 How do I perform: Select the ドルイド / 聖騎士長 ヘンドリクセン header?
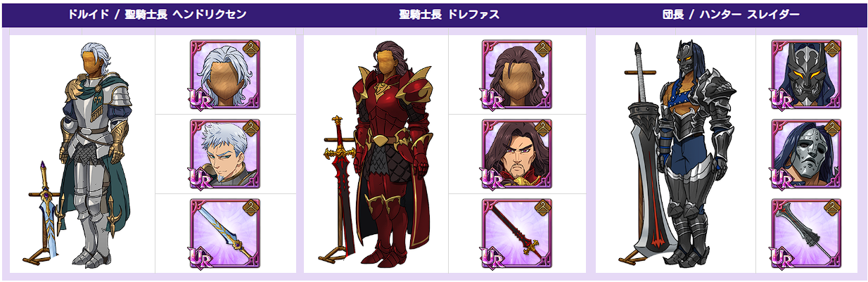click(x=157, y=14)
